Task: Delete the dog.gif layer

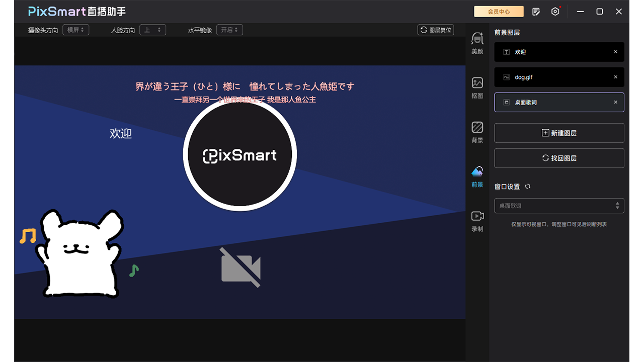Action: coord(615,77)
